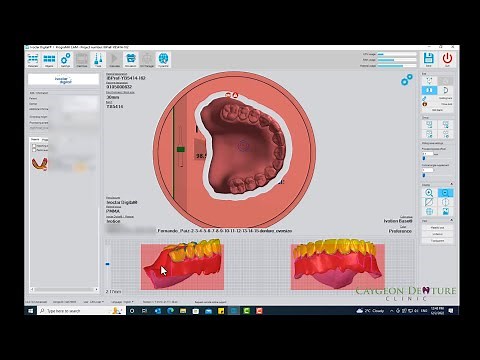
Task: Open File Explorer from the taskbar
Action: tap(183, 311)
